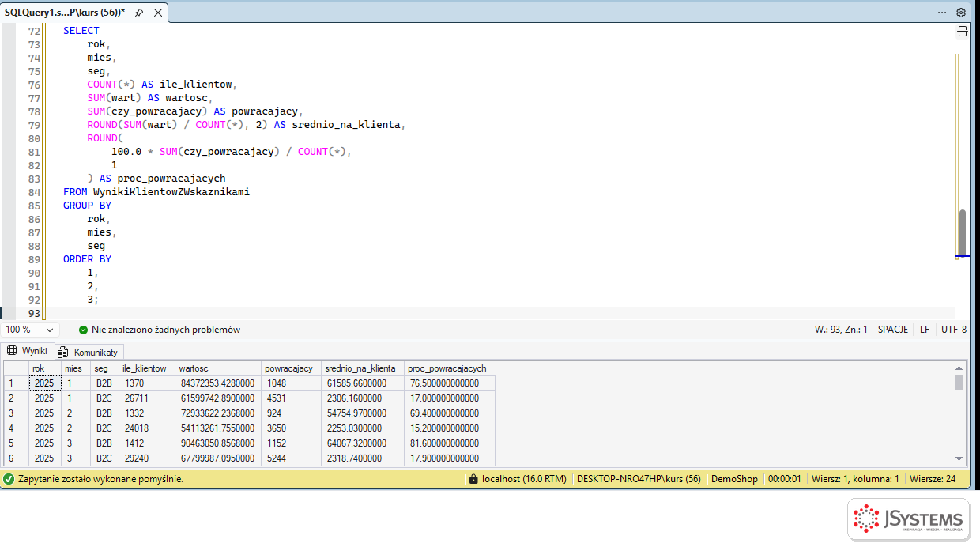Click the LF line ending indicator
This screenshot has height=547, width=980.
[x=925, y=330]
